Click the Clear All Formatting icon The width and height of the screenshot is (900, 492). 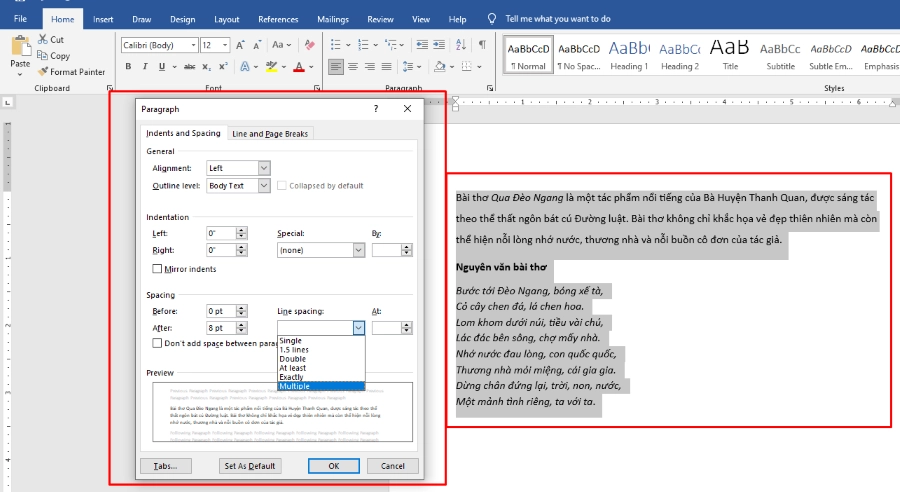pos(311,45)
